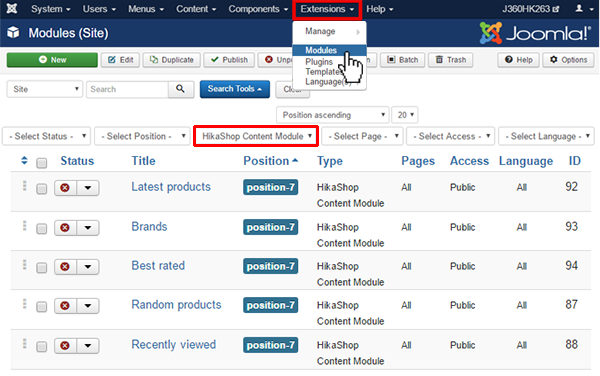Viewport: 600px width, 376px height.
Task: Sort by the Position column header
Action: [x=271, y=161]
